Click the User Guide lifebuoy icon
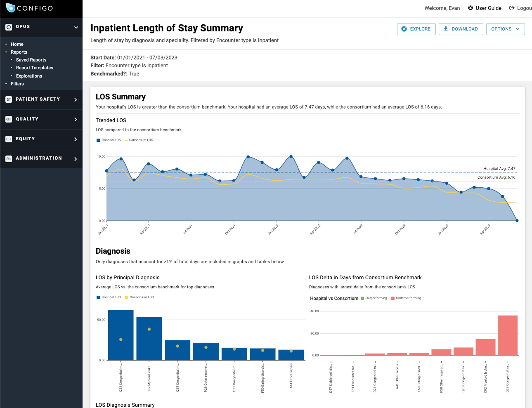This screenshot has width=532, height=408. (471, 8)
